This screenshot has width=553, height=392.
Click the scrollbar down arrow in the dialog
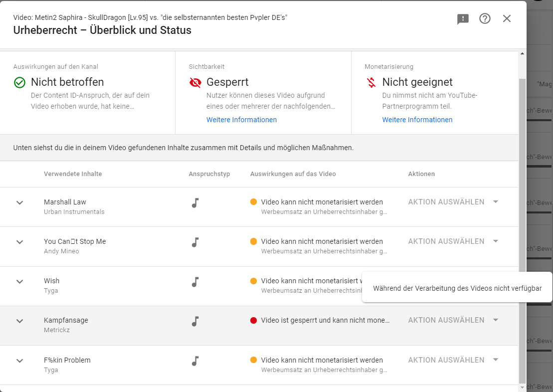coord(522,387)
